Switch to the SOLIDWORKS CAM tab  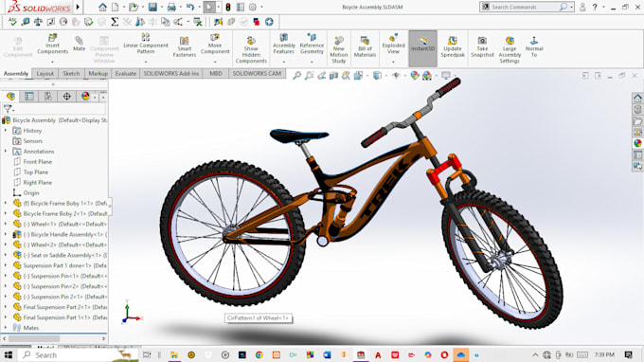pos(257,74)
